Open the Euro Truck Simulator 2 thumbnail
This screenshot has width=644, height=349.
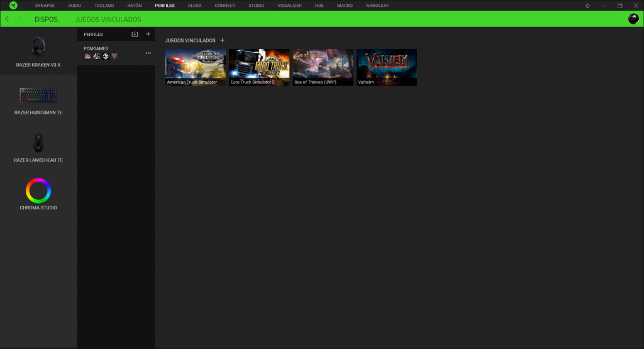[x=259, y=67]
